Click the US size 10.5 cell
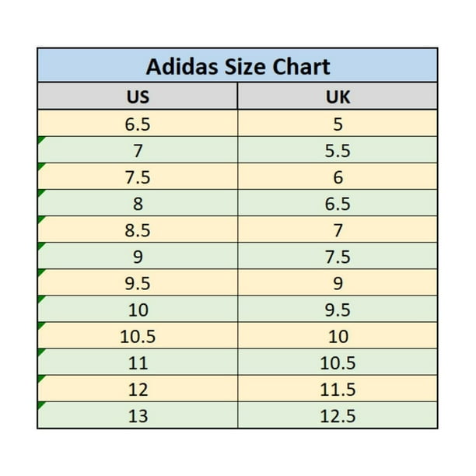 (x=138, y=336)
